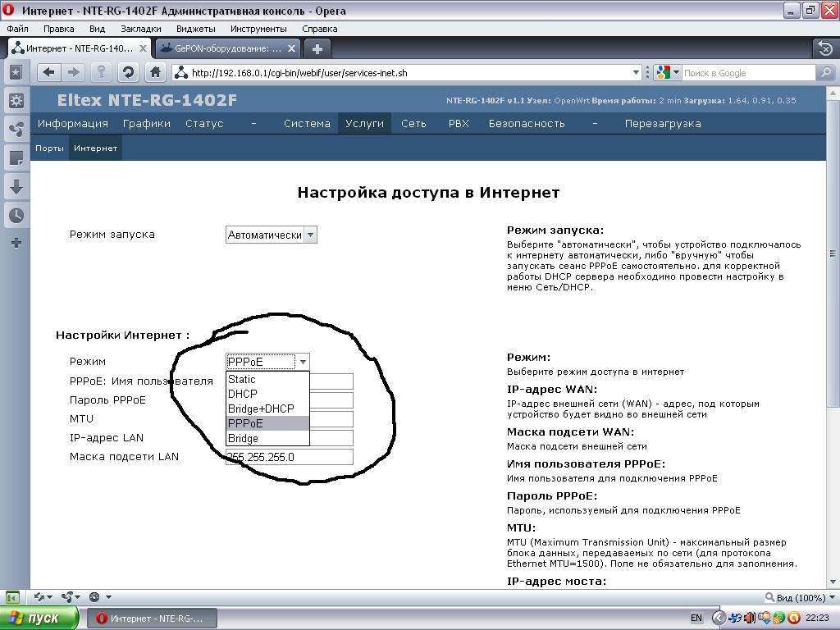Image resolution: width=840 pixels, height=630 pixels.
Task: Open the Правка menu
Action: click(58, 29)
